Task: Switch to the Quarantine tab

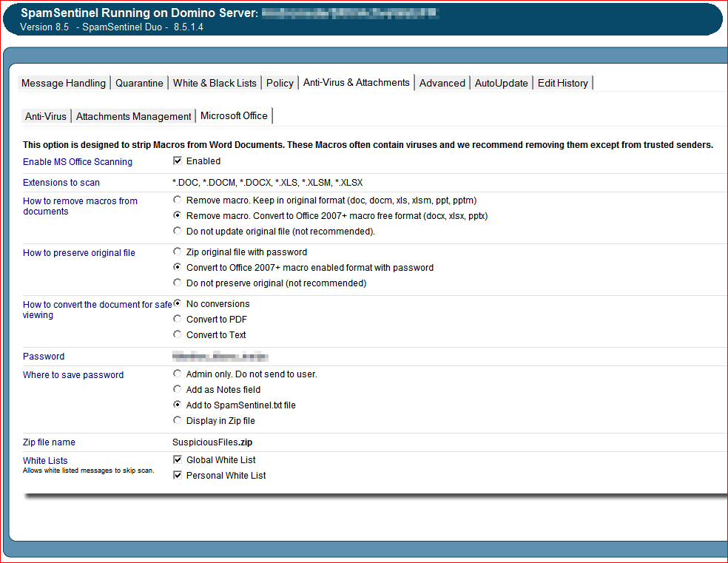Action: point(139,83)
